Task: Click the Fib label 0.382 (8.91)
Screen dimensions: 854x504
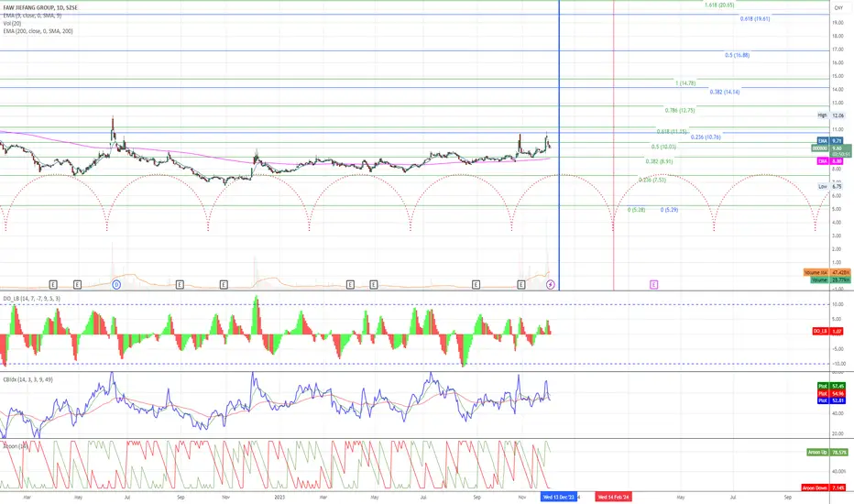Action: pyautogui.click(x=659, y=162)
